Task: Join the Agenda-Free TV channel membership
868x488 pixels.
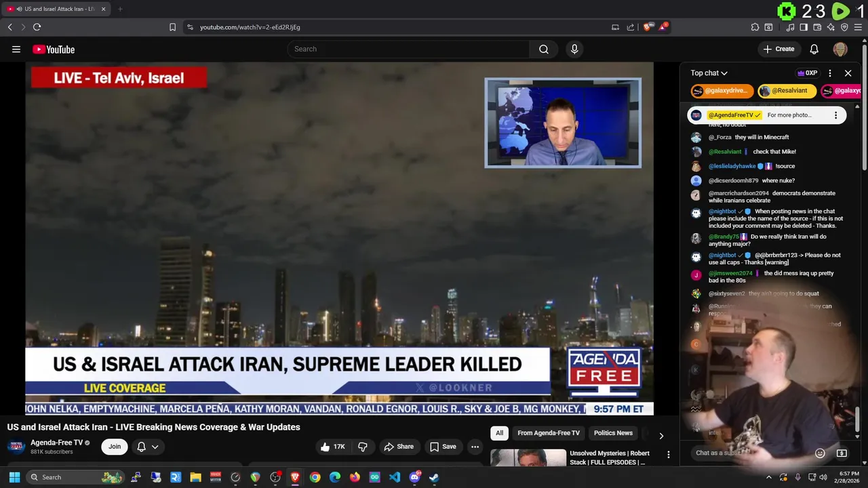Action: coord(115,447)
